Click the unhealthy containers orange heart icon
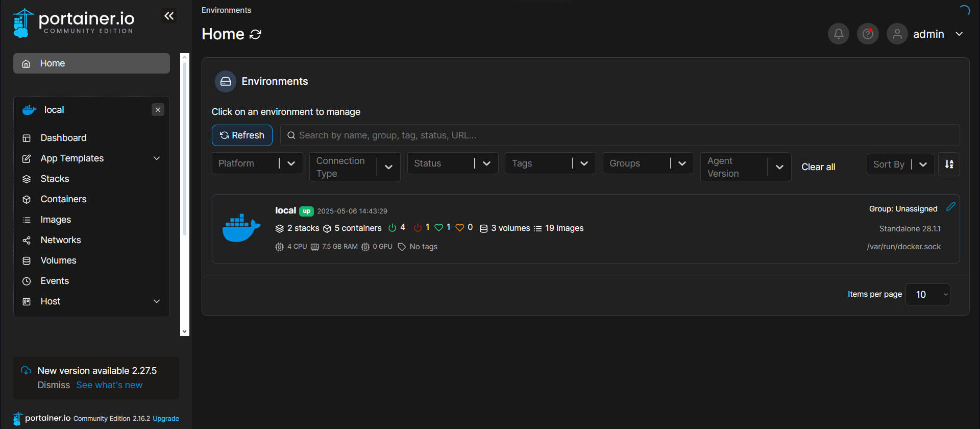 tap(460, 228)
